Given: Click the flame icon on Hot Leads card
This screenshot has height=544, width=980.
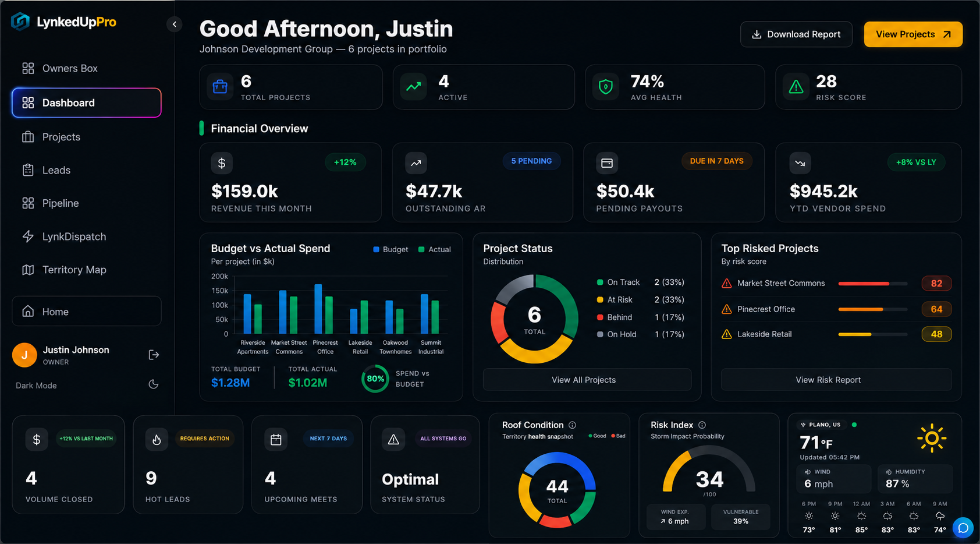Looking at the screenshot, I should (x=157, y=439).
